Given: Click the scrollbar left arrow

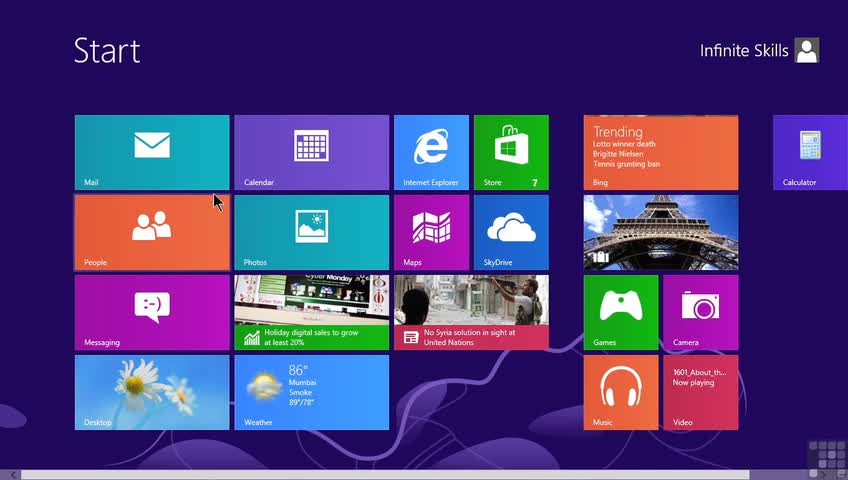Looking at the screenshot, I should click(x=12, y=475).
